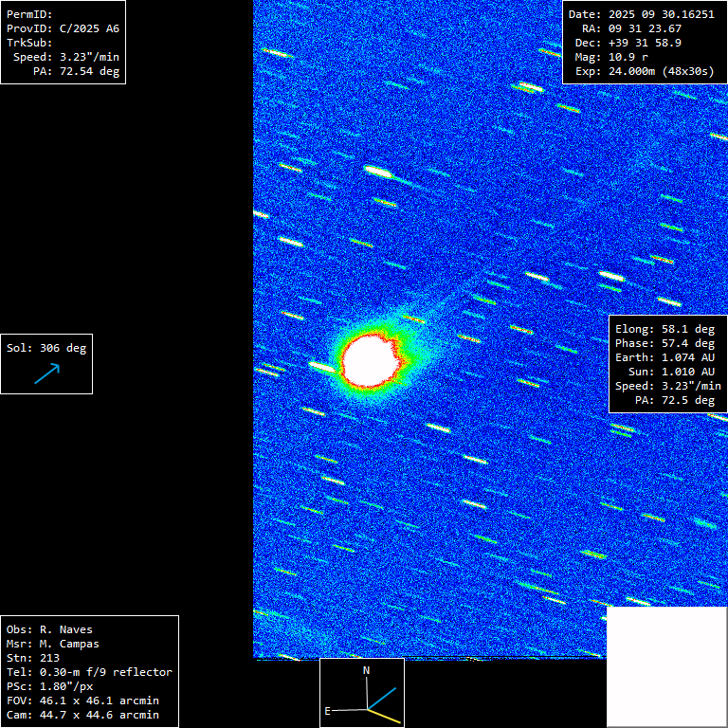The image size is (728, 728).
Task: Click the blank white rectangle in the corner
Action: [665, 665]
